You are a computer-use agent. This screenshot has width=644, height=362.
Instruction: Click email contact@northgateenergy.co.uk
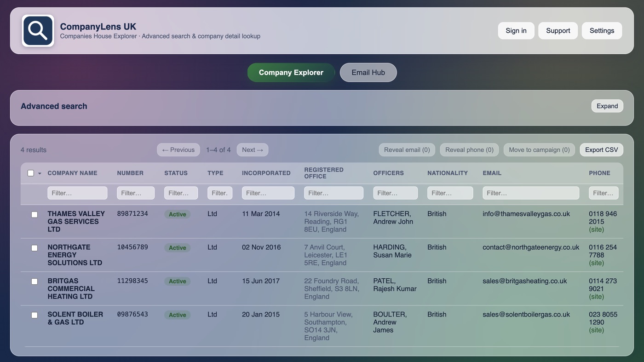pyautogui.click(x=531, y=247)
